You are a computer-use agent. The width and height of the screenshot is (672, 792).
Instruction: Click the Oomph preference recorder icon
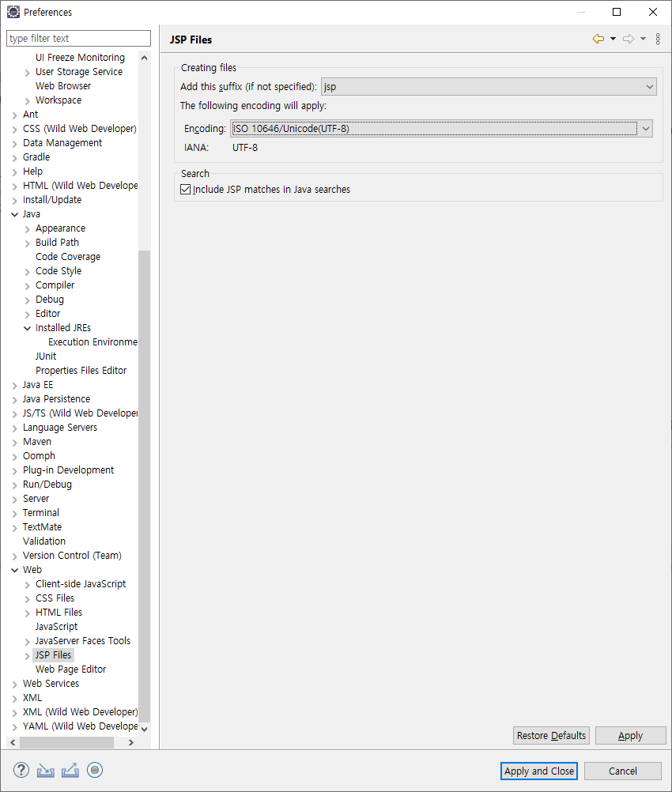point(95,770)
